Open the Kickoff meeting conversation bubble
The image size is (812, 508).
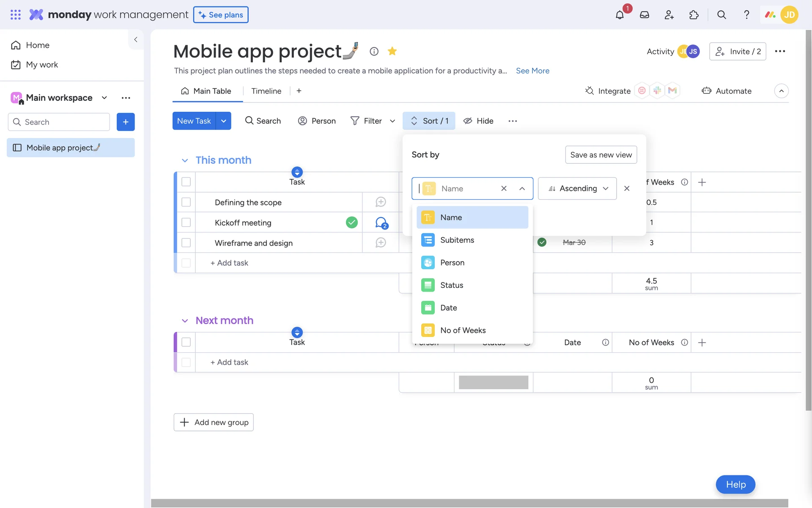tap(381, 223)
